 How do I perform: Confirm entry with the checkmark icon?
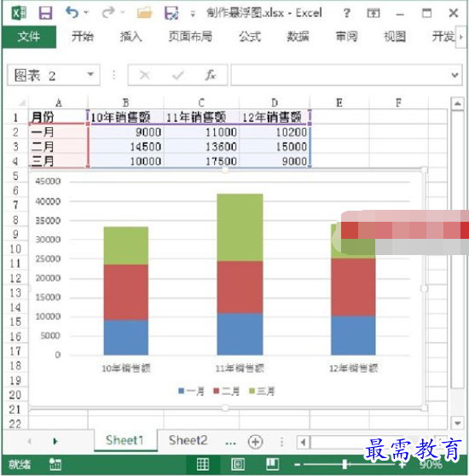click(x=178, y=75)
